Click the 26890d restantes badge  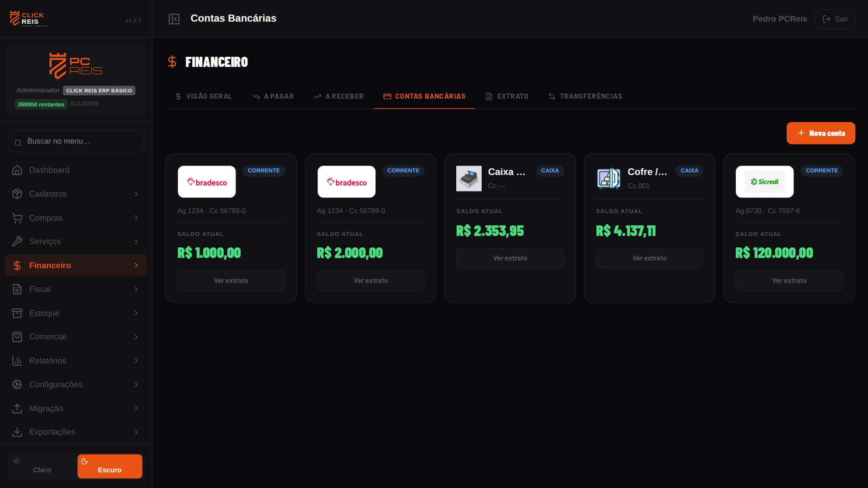[x=41, y=104]
